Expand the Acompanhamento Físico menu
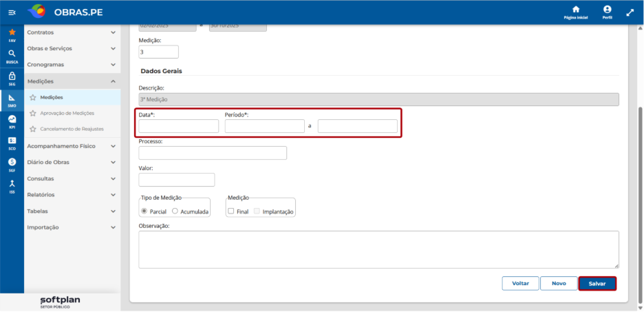644x312 pixels. pos(72,146)
